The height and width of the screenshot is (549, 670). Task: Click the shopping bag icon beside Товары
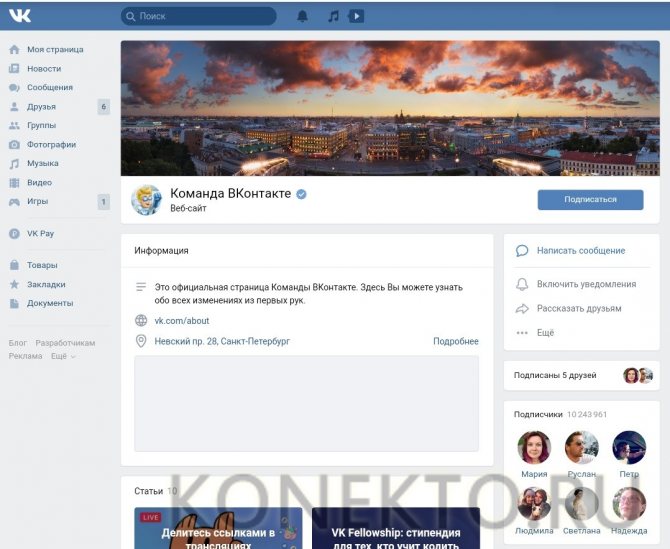pos(14,265)
